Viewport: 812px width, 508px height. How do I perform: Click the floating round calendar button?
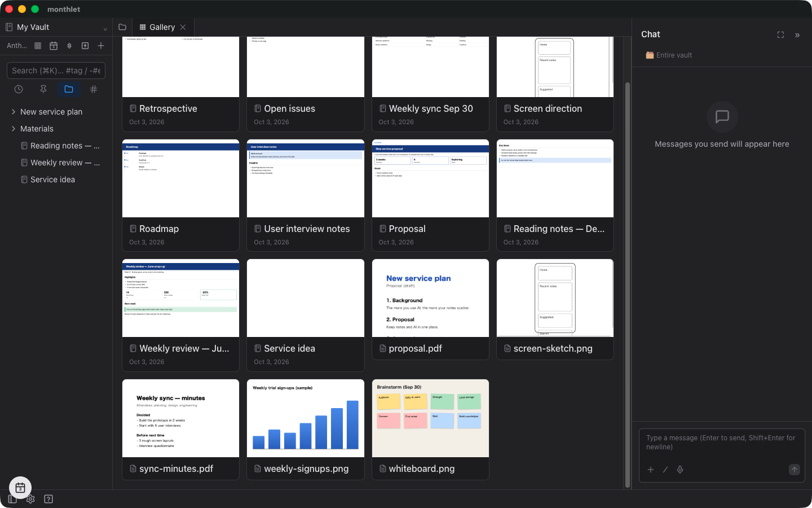[x=20, y=488]
